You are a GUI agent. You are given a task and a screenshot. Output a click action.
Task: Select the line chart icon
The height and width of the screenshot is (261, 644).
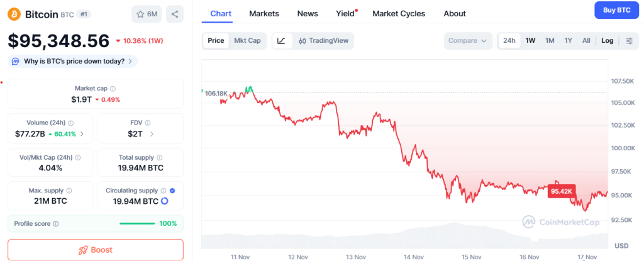(281, 41)
